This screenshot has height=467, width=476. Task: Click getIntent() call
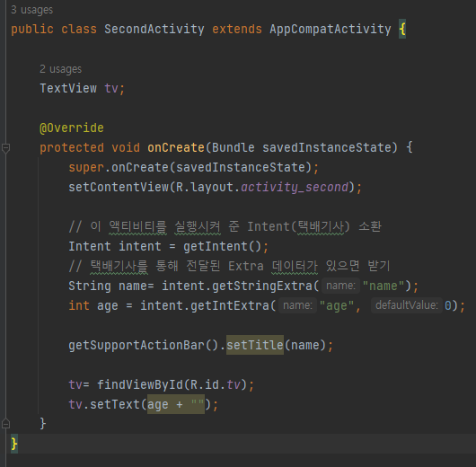tap(222, 247)
